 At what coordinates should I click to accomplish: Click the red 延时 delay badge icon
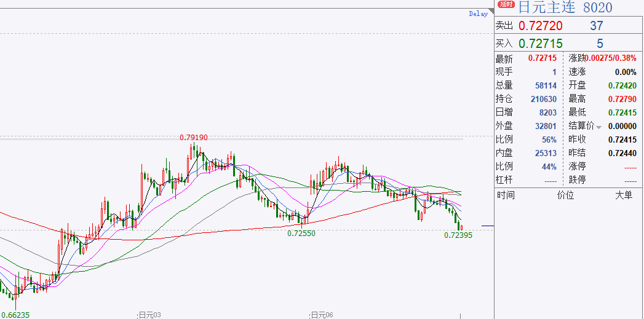click(506, 5)
